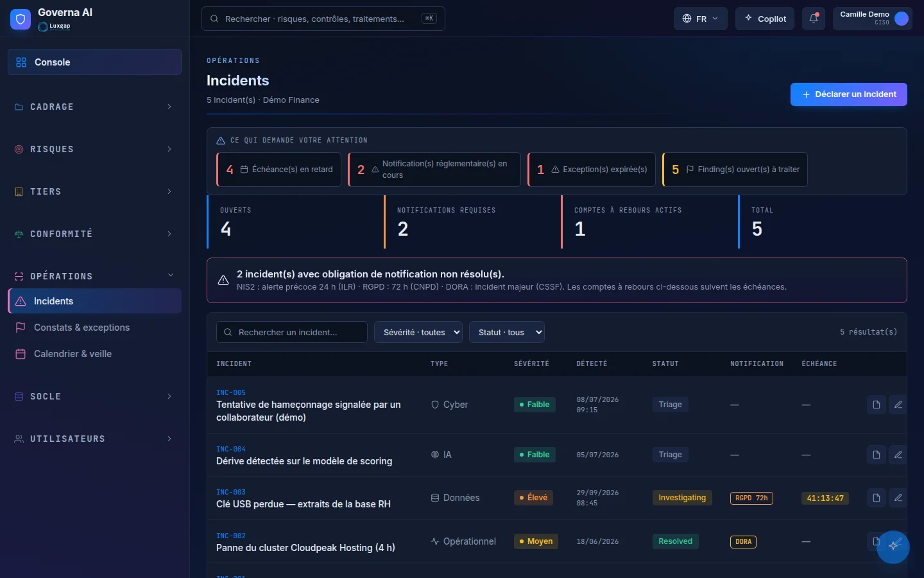
Task: Expand the UTILISATEURS sidebar section
Action: 94,439
